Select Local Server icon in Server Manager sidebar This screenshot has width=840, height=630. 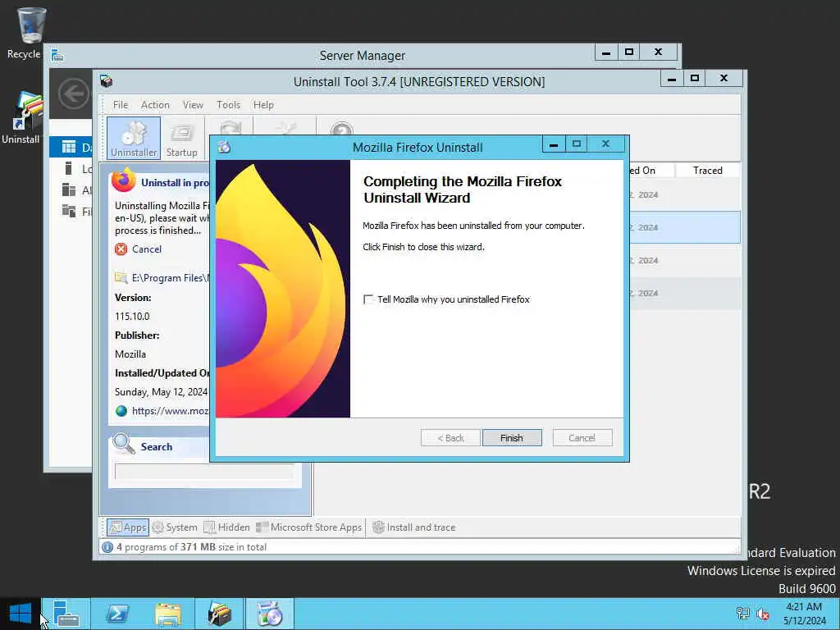(69, 169)
